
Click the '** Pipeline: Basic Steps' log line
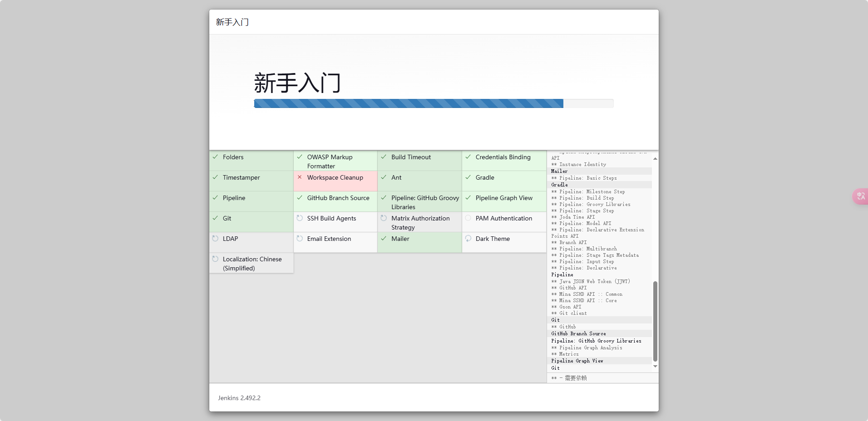tap(584, 178)
